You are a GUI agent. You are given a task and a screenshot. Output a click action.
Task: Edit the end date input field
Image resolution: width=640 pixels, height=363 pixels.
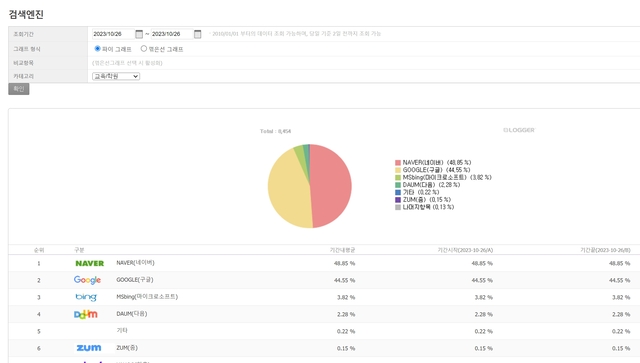point(172,34)
